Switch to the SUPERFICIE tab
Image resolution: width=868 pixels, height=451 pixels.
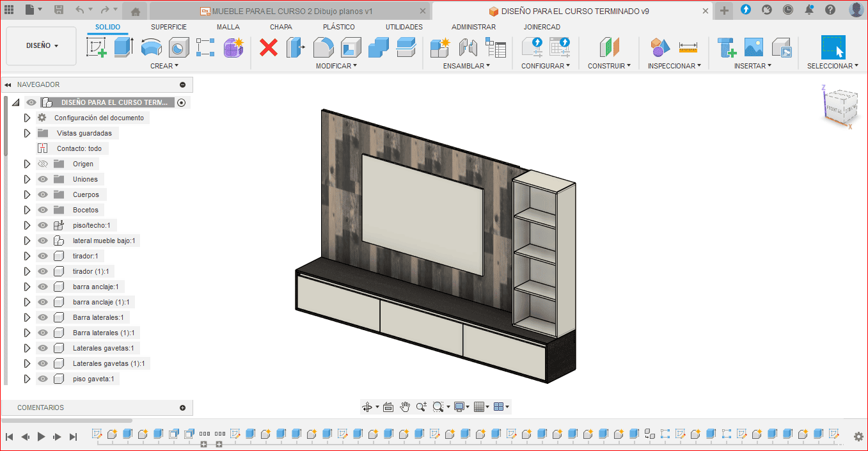(169, 27)
